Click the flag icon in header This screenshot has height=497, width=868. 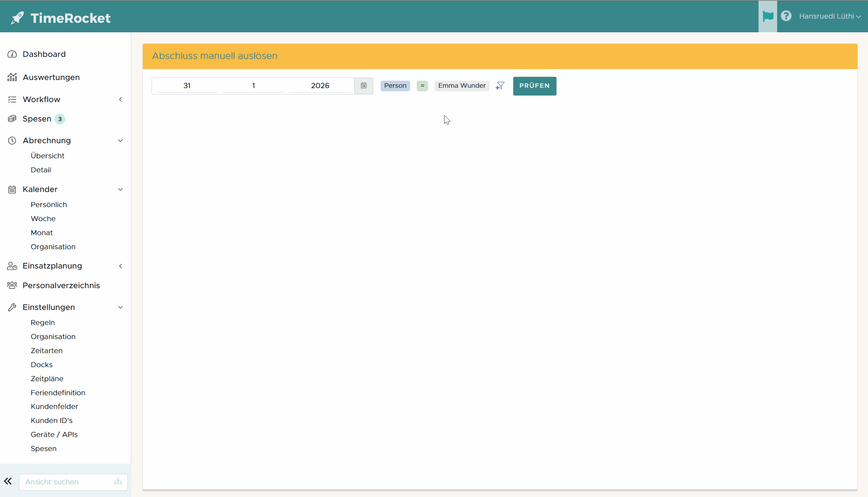[x=768, y=16]
